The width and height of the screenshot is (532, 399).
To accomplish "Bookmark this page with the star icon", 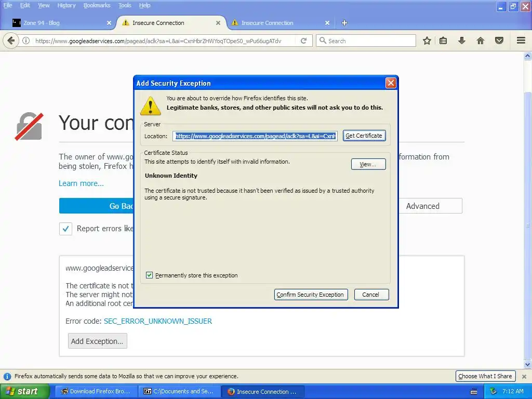I will 427,41.
